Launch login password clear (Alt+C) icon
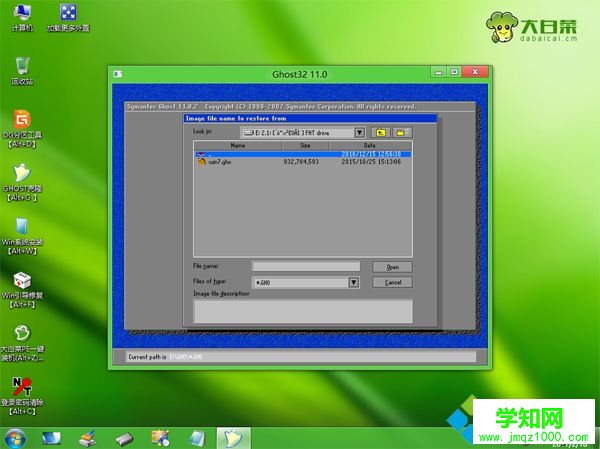The height and width of the screenshot is (449, 600). 22,396
